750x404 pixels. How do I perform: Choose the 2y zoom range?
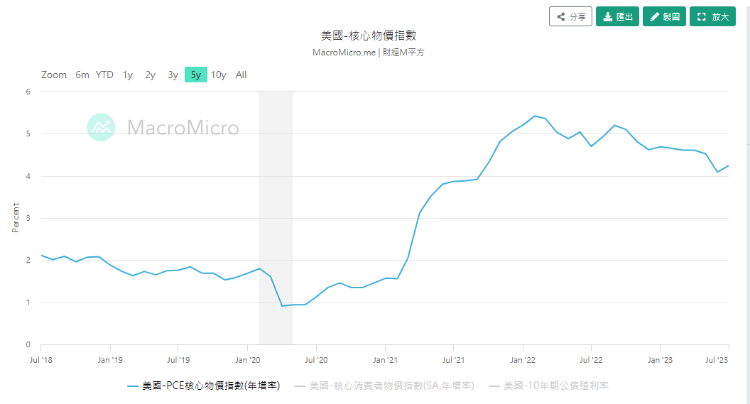point(150,75)
